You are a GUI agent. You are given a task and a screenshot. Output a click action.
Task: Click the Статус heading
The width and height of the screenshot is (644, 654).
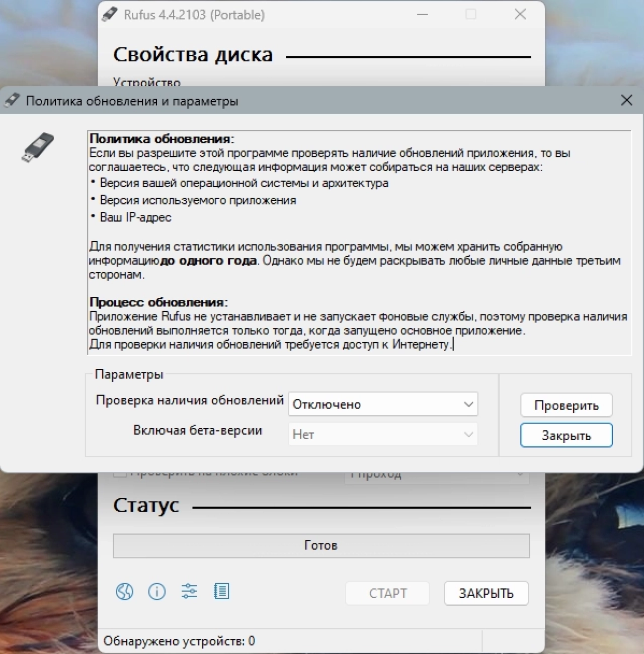(146, 505)
